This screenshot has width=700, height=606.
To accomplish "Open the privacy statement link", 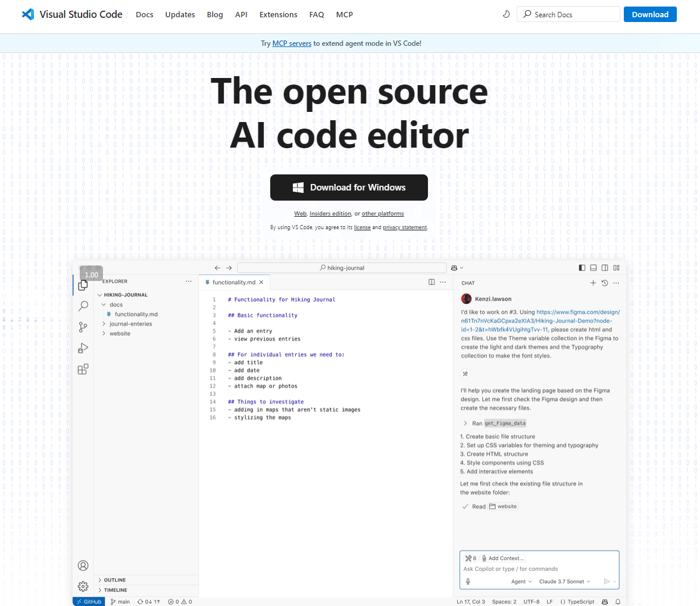I will (405, 227).
